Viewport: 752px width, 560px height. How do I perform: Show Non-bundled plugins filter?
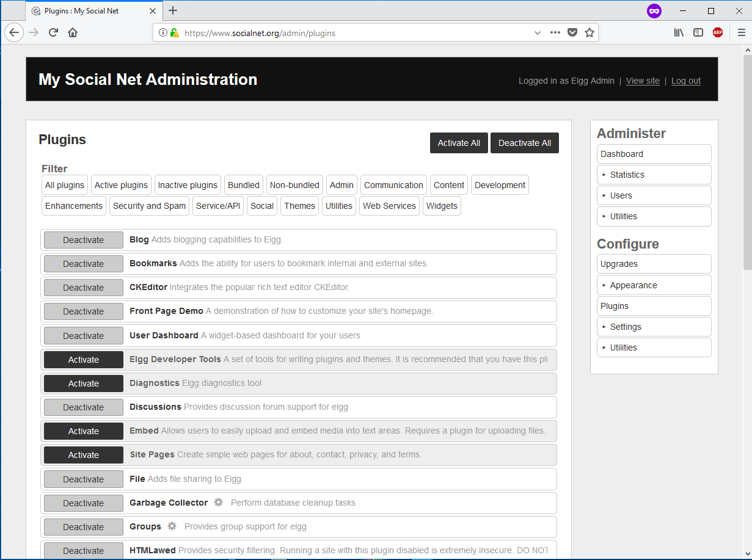pos(294,185)
